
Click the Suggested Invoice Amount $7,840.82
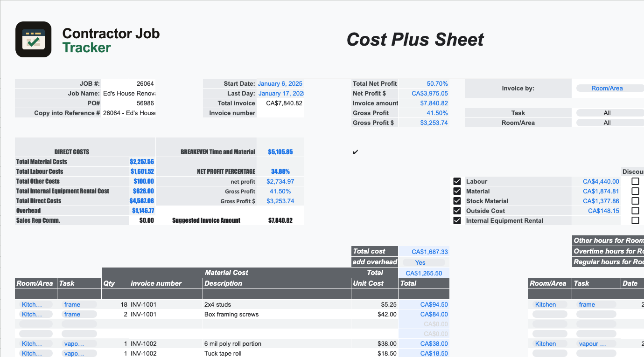pos(280,220)
